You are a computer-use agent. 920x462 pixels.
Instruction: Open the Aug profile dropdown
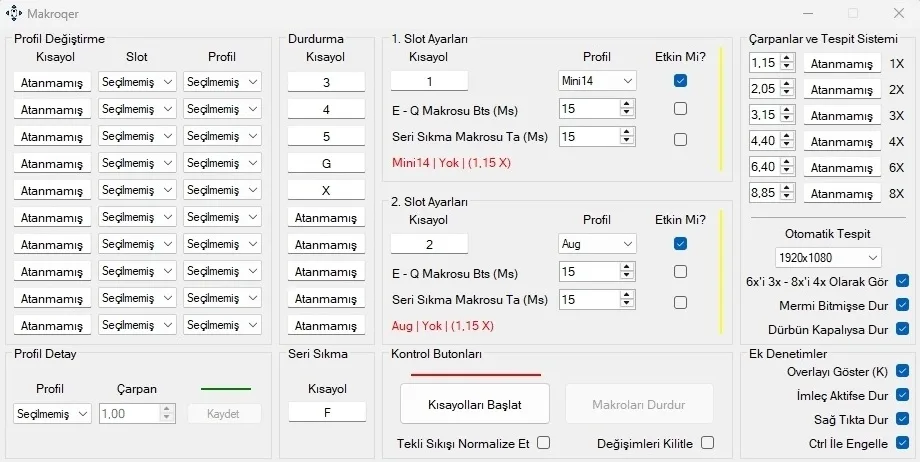point(598,243)
